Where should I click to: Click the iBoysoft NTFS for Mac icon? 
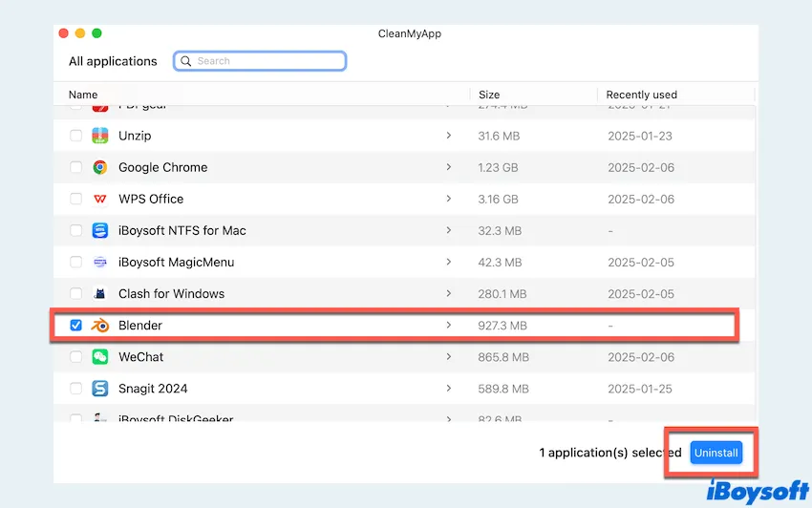(x=100, y=230)
